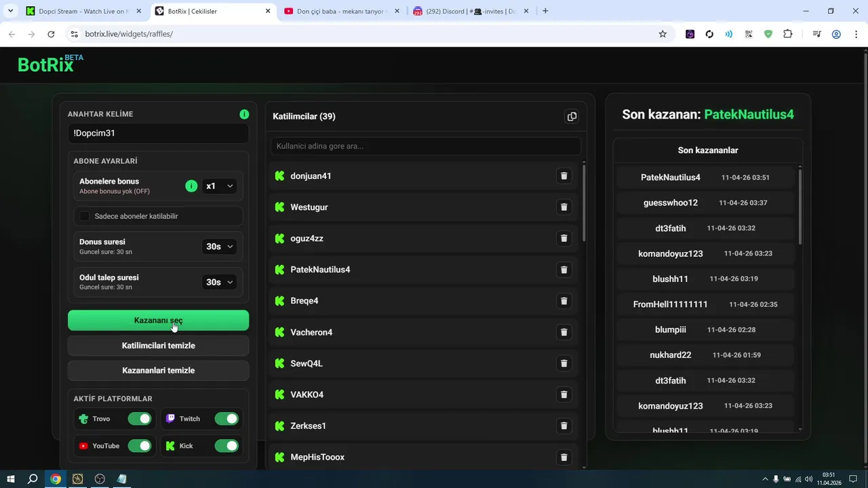Click Kazananlari temizle button
Image resolution: width=868 pixels, height=488 pixels.
click(158, 371)
